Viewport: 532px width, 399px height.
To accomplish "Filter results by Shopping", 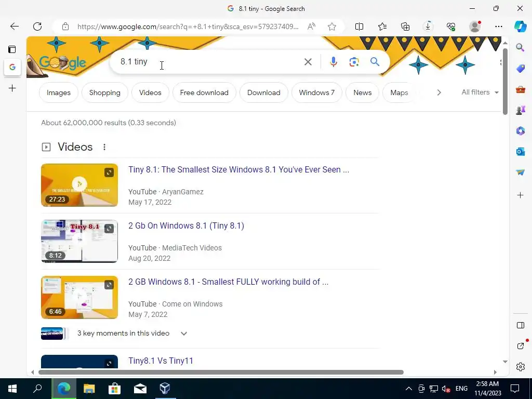I will (104, 92).
